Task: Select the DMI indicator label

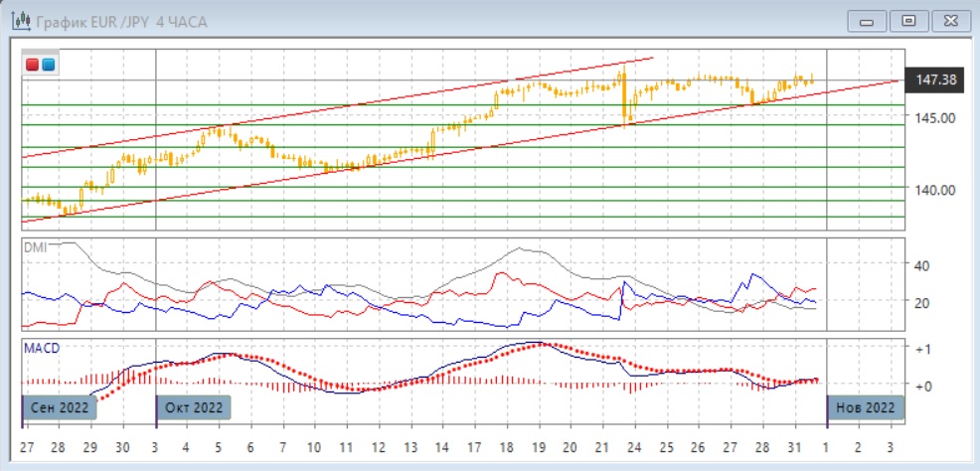Action: pos(34,246)
